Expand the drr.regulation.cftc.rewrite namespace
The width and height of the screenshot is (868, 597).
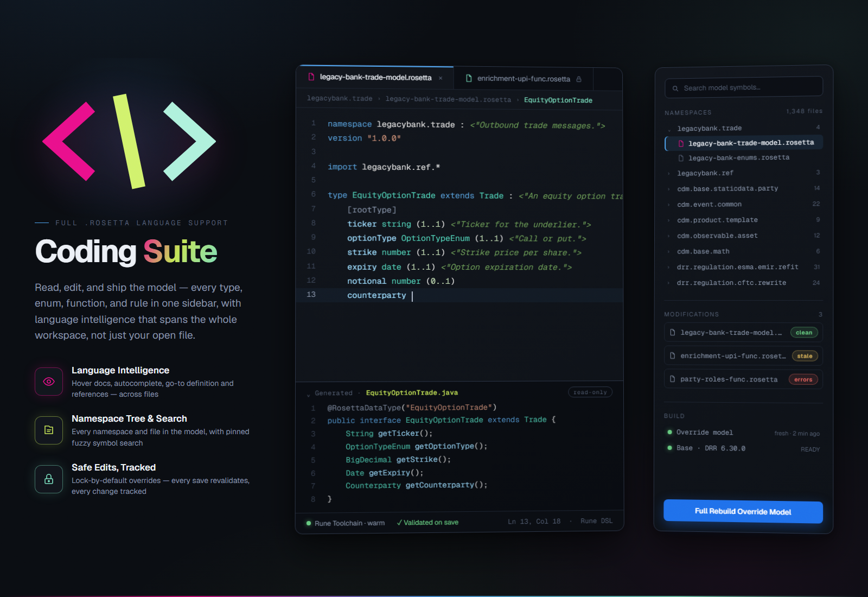tap(669, 283)
